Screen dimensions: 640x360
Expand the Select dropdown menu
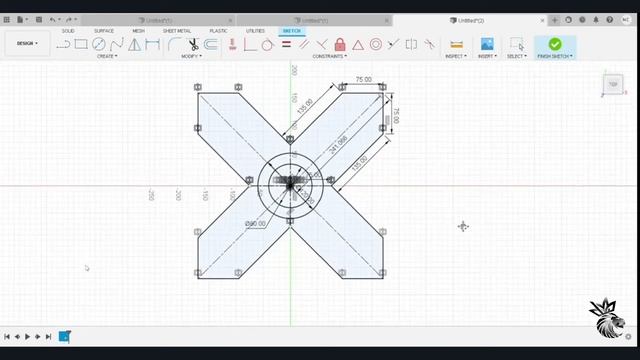(517, 56)
